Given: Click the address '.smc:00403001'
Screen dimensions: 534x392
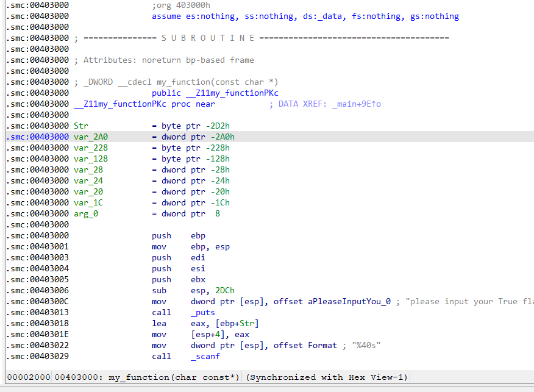Looking at the screenshot, I should coord(37,246).
